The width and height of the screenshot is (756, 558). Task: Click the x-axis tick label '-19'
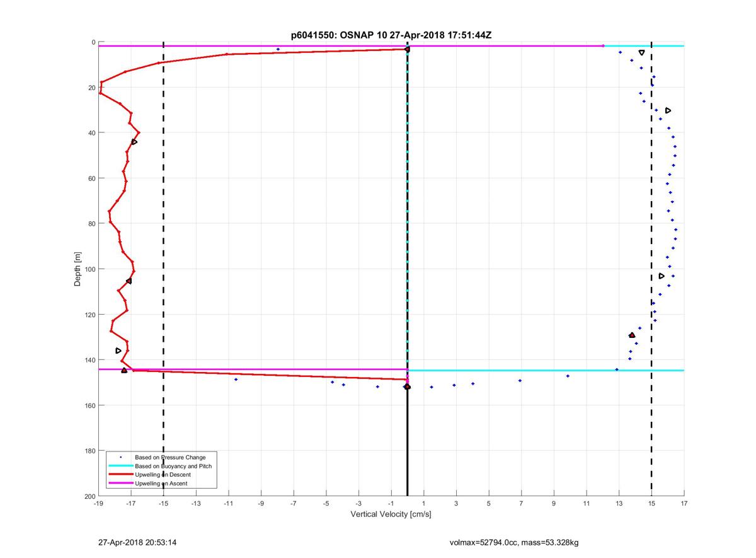click(98, 503)
